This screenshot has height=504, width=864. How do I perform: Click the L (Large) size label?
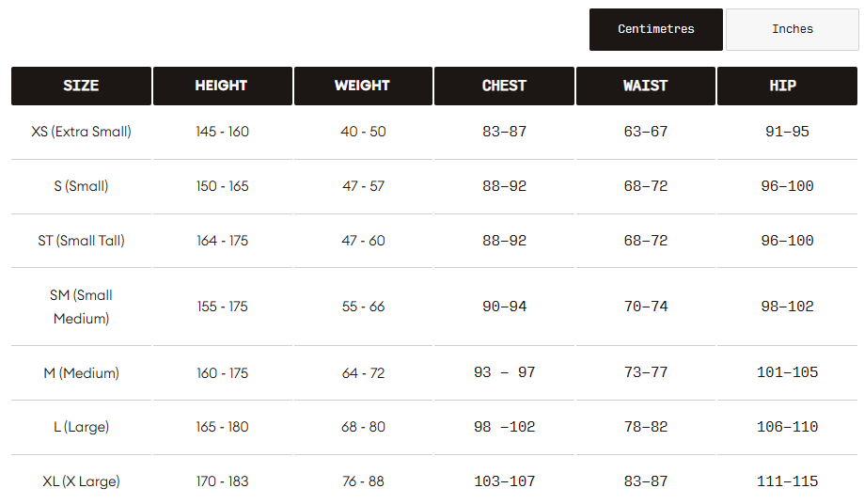click(x=81, y=427)
